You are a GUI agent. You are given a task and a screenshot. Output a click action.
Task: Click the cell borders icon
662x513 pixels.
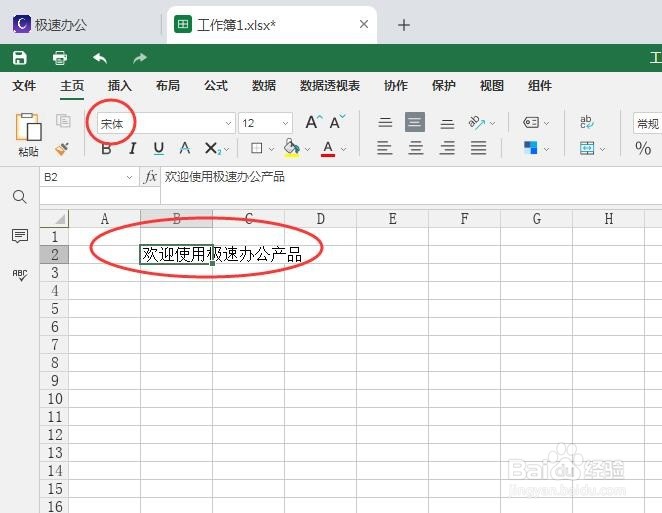[256, 149]
